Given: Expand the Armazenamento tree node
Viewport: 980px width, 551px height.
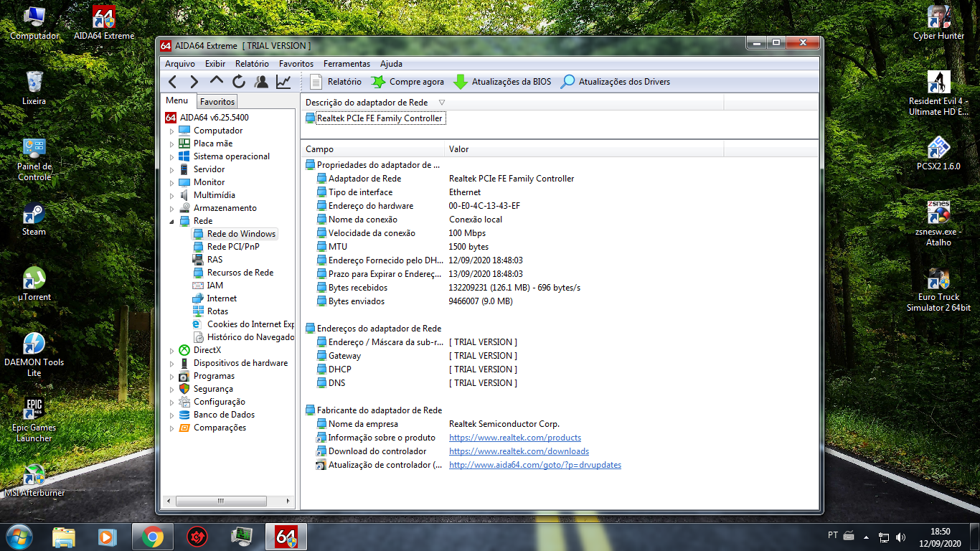Looking at the screenshot, I should 171,209.
